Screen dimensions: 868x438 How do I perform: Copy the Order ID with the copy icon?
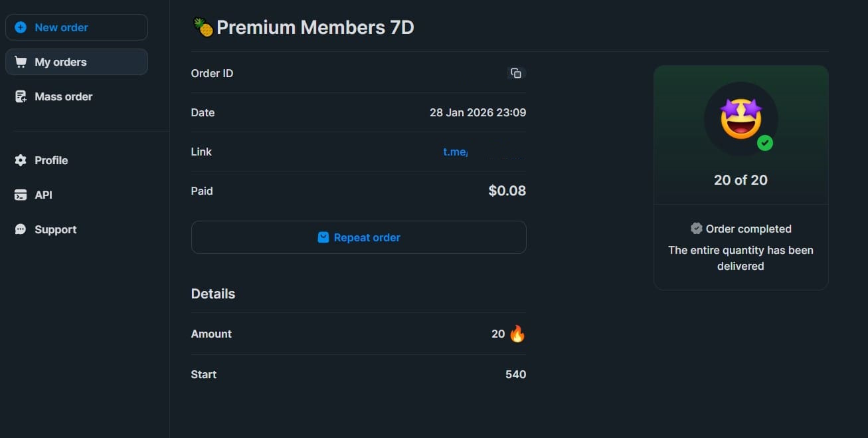(516, 73)
